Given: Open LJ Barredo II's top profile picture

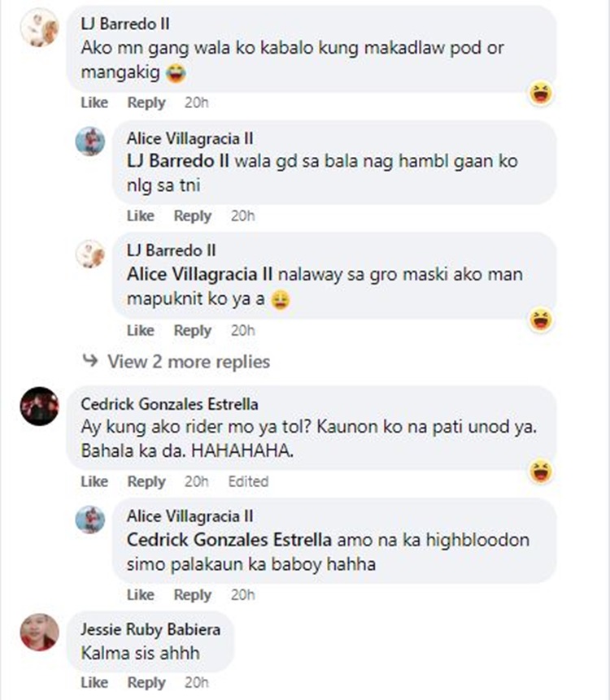Looking at the screenshot, I should point(40,28).
